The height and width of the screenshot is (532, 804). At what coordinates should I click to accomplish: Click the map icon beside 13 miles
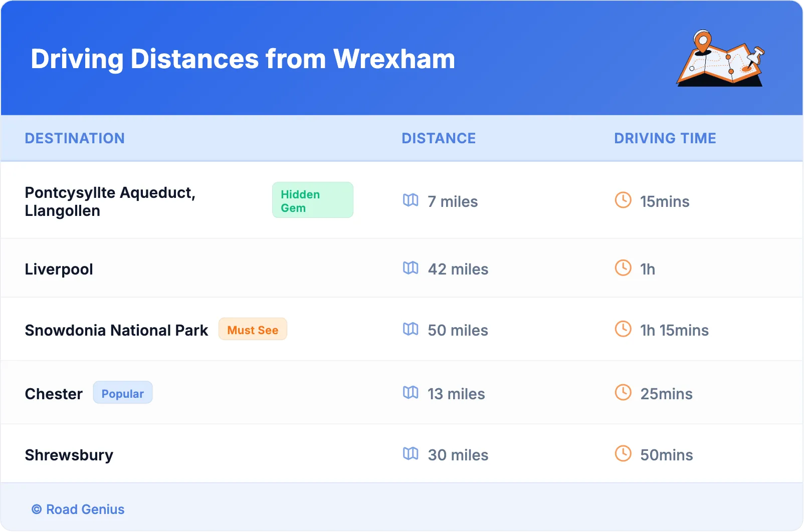pyautogui.click(x=411, y=393)
